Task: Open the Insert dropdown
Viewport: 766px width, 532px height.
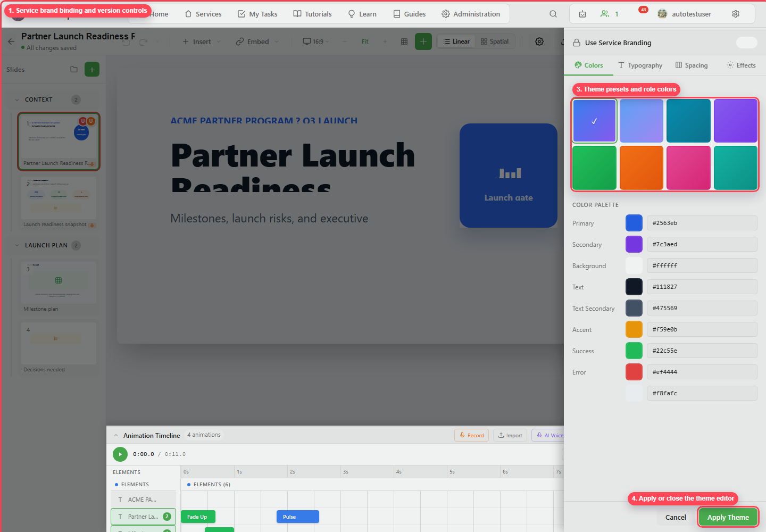Action: (201, 41)
